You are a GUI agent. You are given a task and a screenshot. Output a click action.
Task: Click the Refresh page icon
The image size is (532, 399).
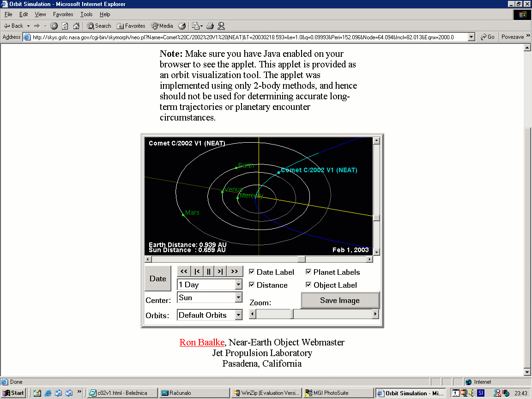(x=65, y=26)
